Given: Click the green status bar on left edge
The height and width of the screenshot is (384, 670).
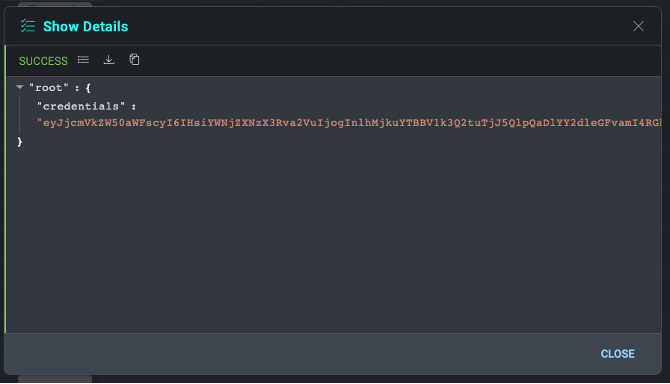Looking at the screenshot, I should pyautogui.click(x=5, y=189).
